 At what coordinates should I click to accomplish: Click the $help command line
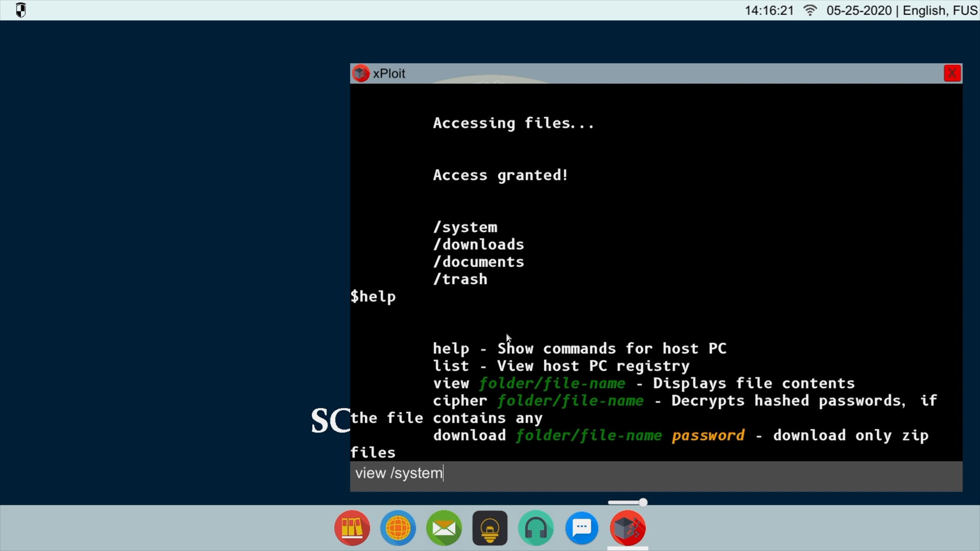(x=373, y=297)
